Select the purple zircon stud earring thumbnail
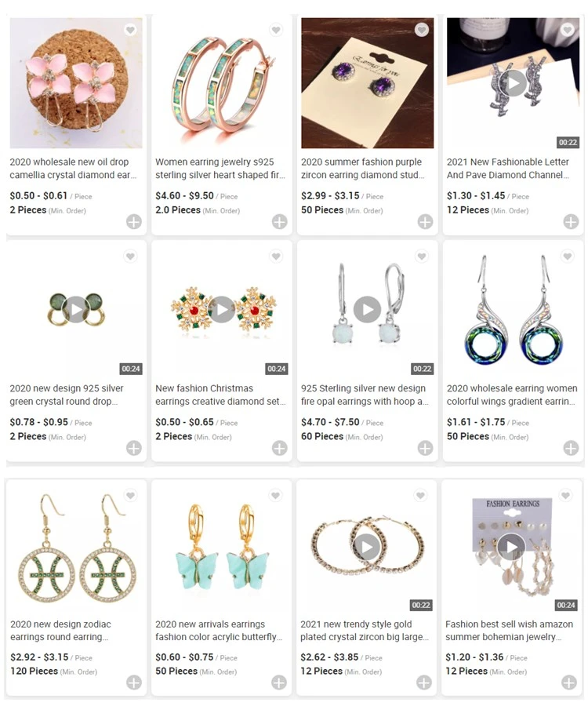The image size is (588, 706). click(x=368, y=83)
